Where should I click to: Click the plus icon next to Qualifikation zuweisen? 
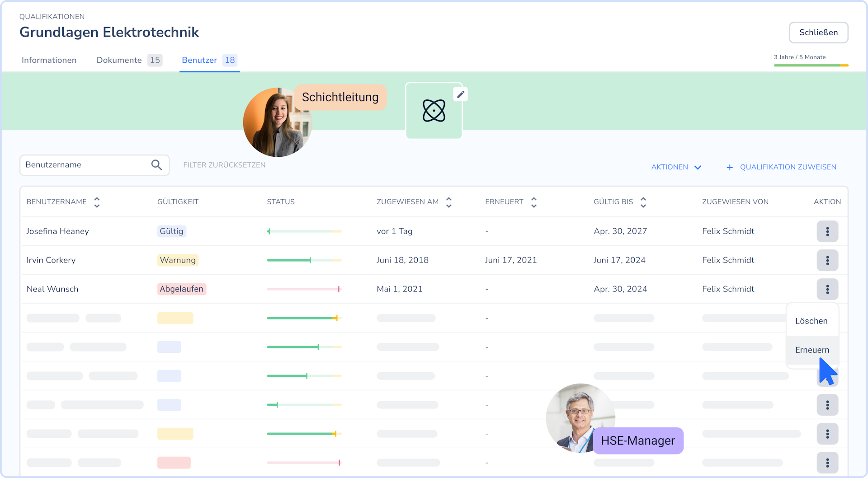(729, 167)
